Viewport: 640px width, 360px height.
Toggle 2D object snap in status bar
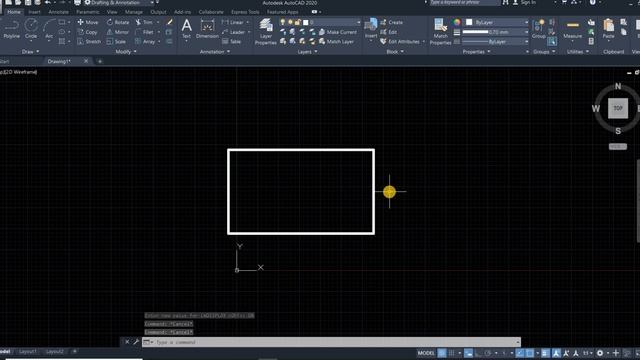[529, 353]
